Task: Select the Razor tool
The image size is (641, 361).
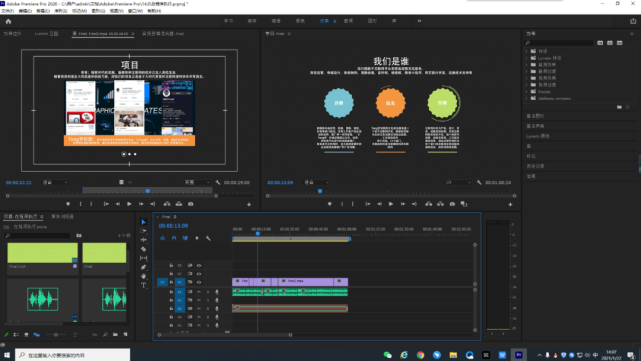Action: (143, 249)
